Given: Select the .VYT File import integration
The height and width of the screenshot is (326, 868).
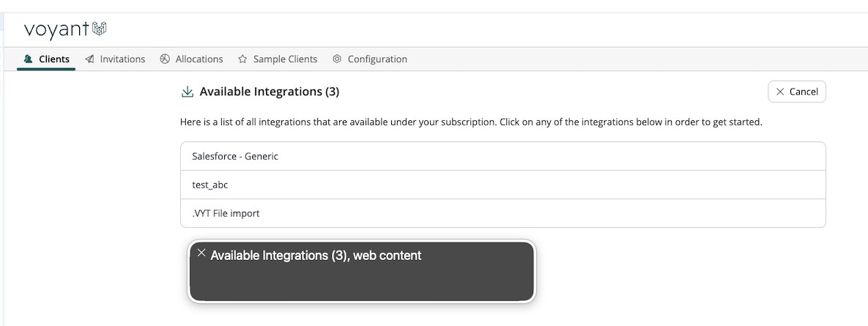Looking at the screenshot, I should pyautogui.click(x=502, y=213).
